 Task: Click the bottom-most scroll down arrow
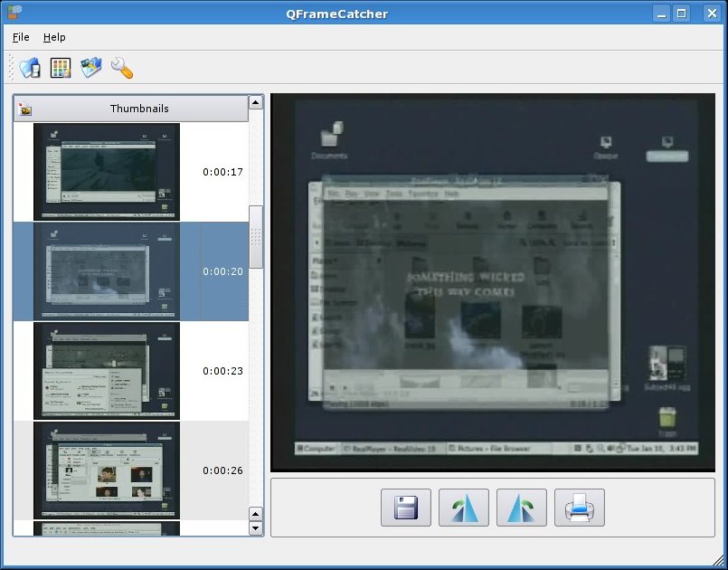pos(256,528)
